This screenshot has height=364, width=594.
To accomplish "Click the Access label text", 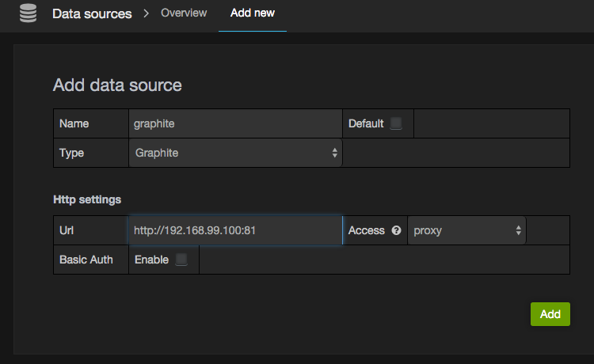I will pyautogui.click(x=366, y=231).
